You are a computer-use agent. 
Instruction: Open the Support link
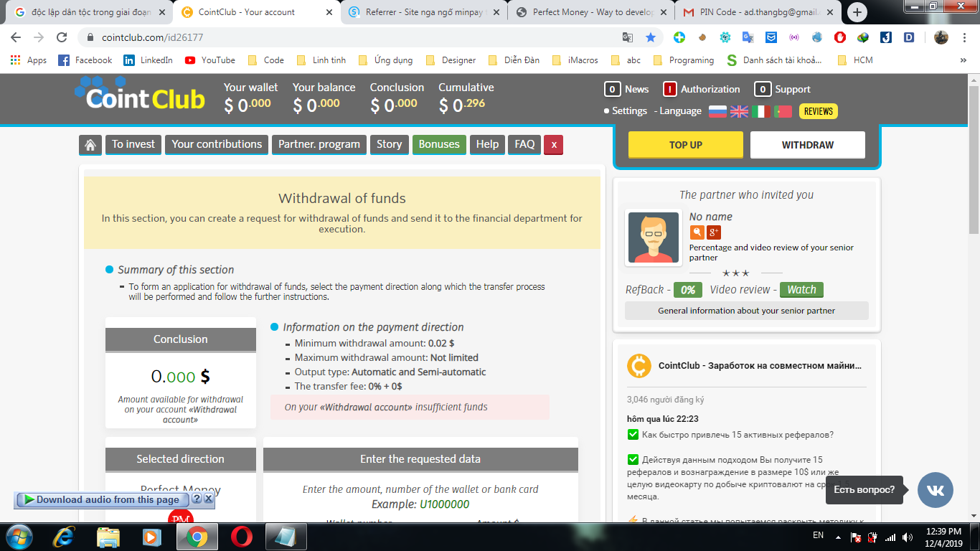point(783,89)
